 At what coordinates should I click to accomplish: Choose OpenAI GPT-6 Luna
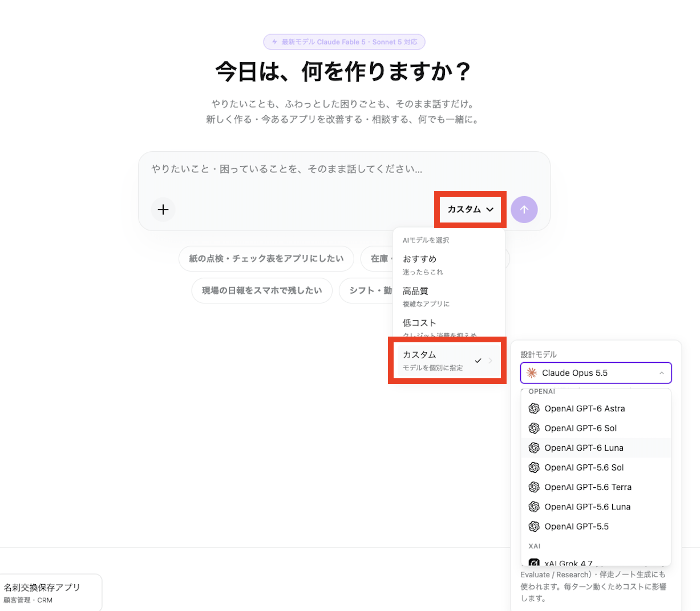(x=596, y=448)
